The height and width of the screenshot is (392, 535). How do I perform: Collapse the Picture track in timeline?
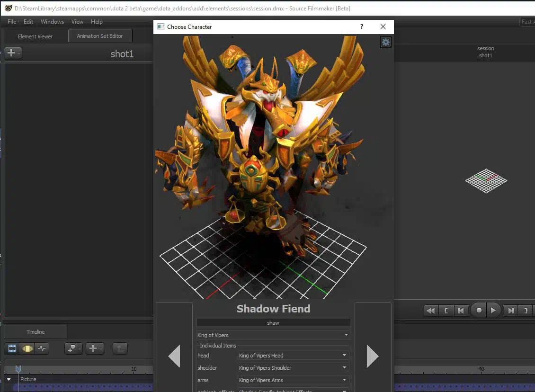(x=9, y=379)
